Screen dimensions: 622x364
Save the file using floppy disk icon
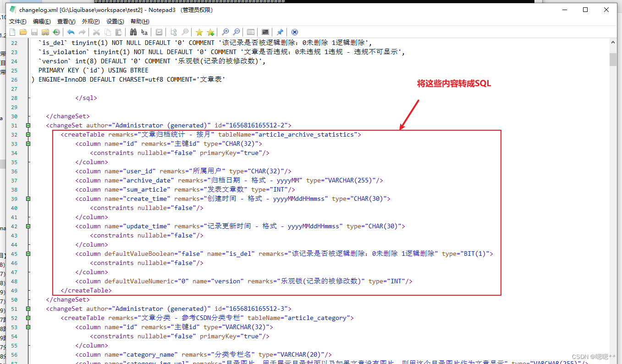click(x=34, y=32)
